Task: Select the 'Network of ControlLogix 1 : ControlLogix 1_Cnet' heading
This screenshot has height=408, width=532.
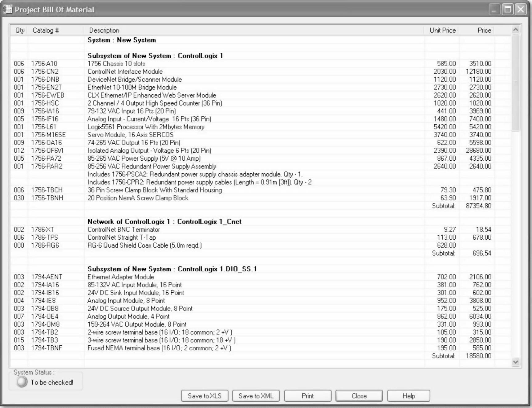Action: [x=164, y=222]
